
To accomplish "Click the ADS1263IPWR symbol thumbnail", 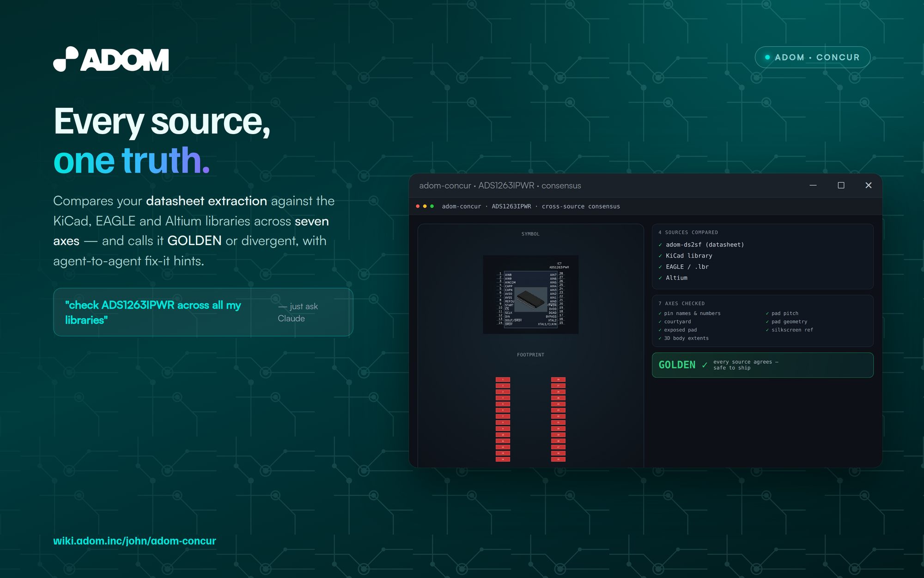I will tap(530, 295).
